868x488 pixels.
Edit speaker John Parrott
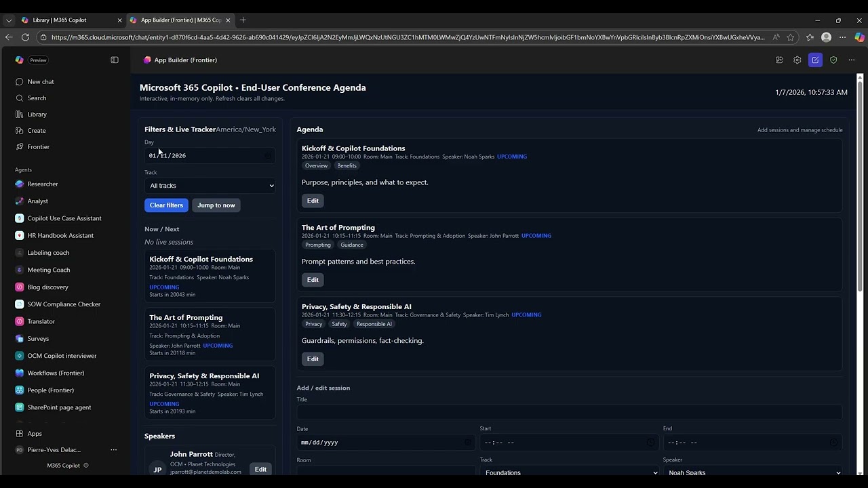(260, 469)
